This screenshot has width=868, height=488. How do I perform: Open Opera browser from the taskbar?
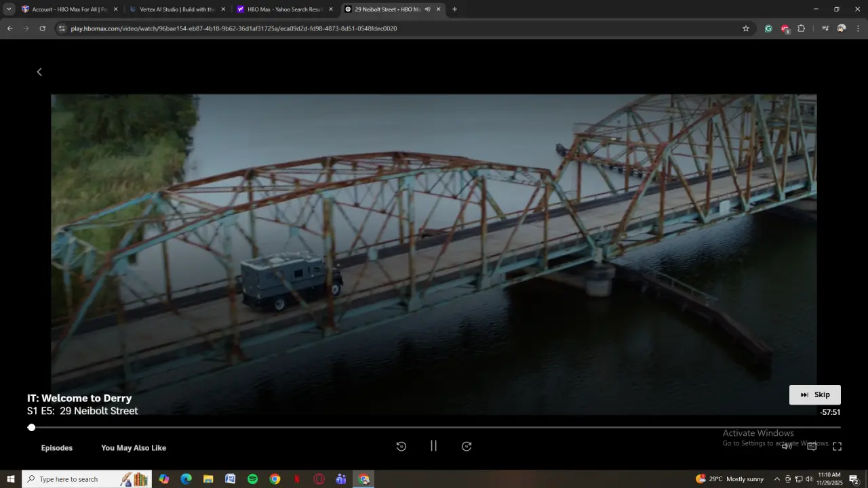point(319,479)
